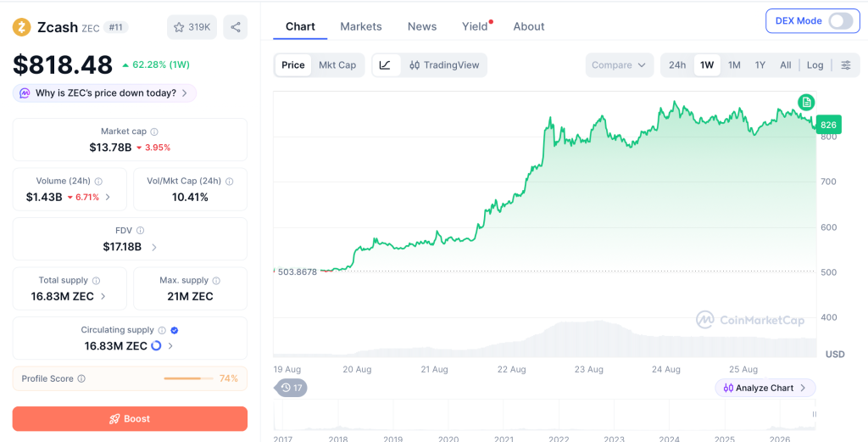Switch chart to Mkt Cap view

click(x=337, y=64)
